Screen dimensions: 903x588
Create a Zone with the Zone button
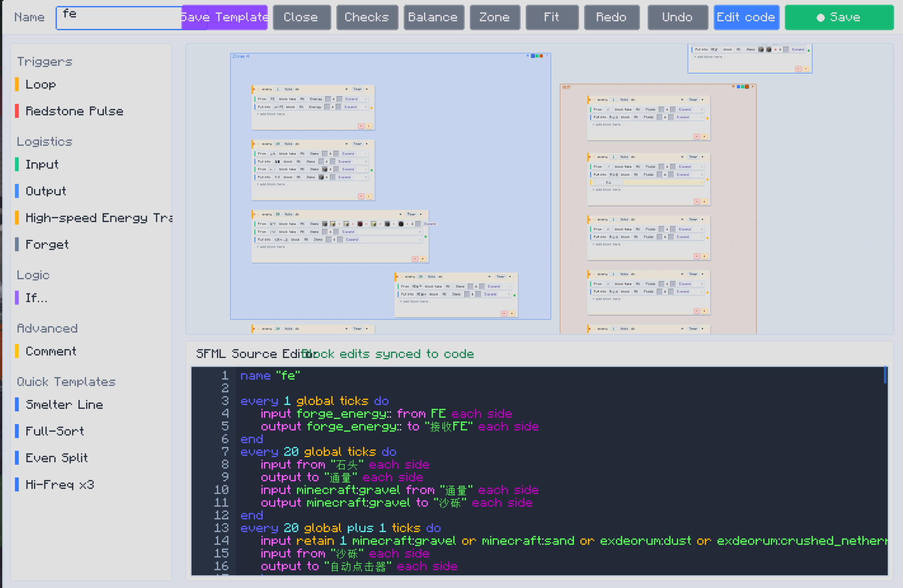click(495, 17)
